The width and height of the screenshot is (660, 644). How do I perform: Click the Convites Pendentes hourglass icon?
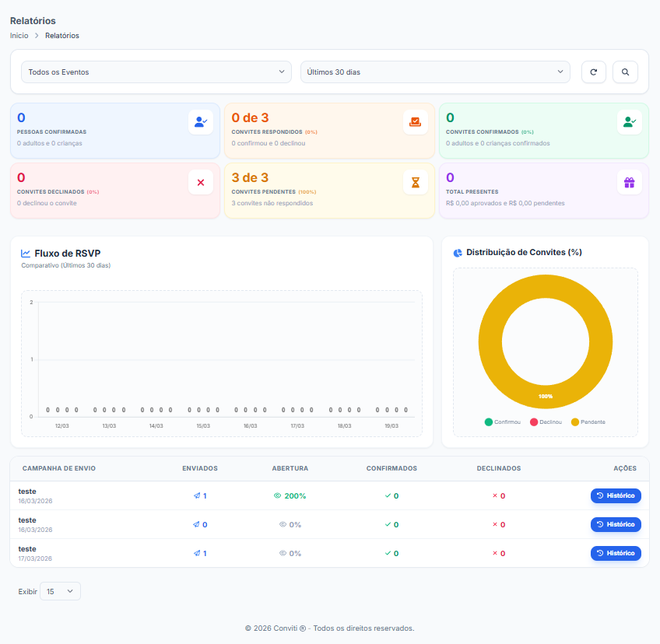(416, 182)
